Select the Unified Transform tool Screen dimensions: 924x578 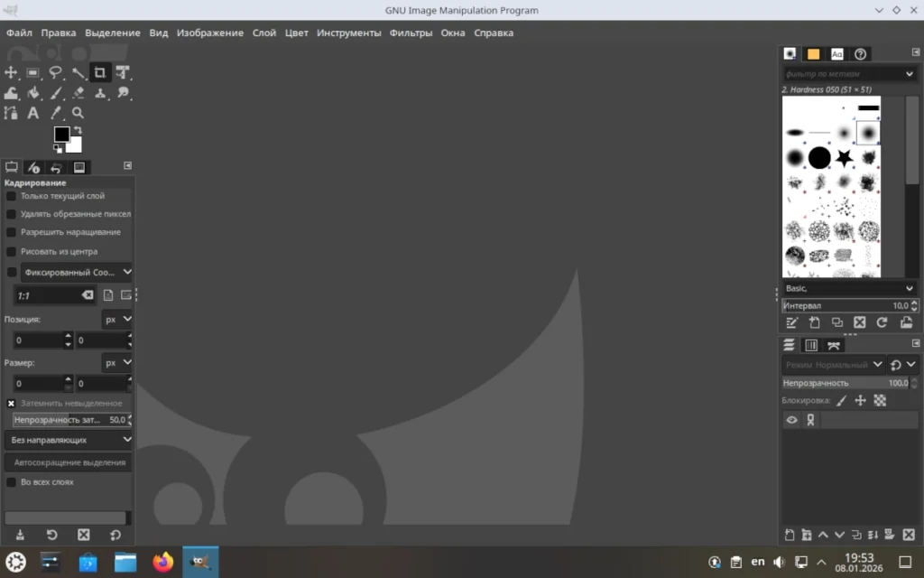coord(123,72)
